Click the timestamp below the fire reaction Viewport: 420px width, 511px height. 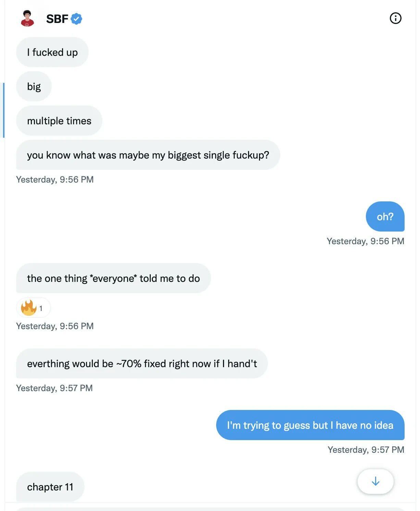click(55, 326)
